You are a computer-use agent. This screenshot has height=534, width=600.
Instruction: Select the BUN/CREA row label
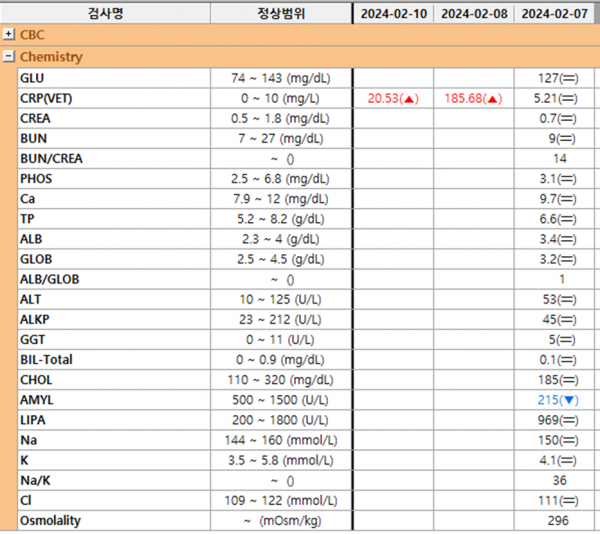51,159
